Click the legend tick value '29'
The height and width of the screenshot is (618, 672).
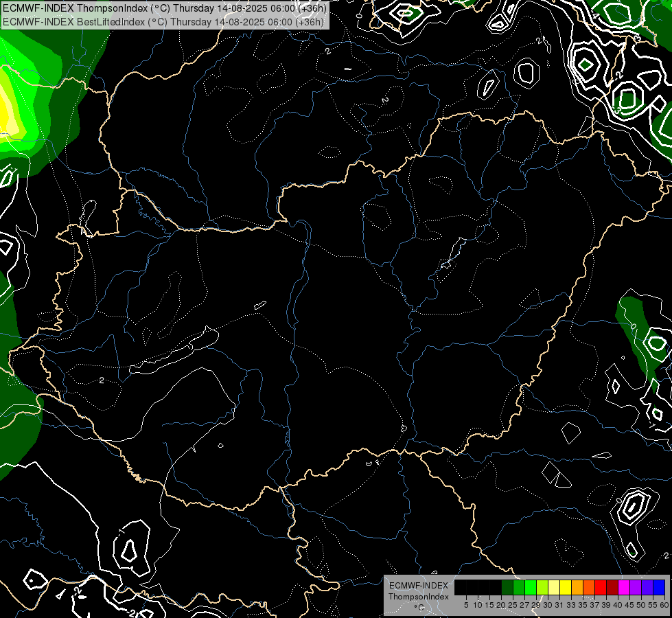coord(536,605)
